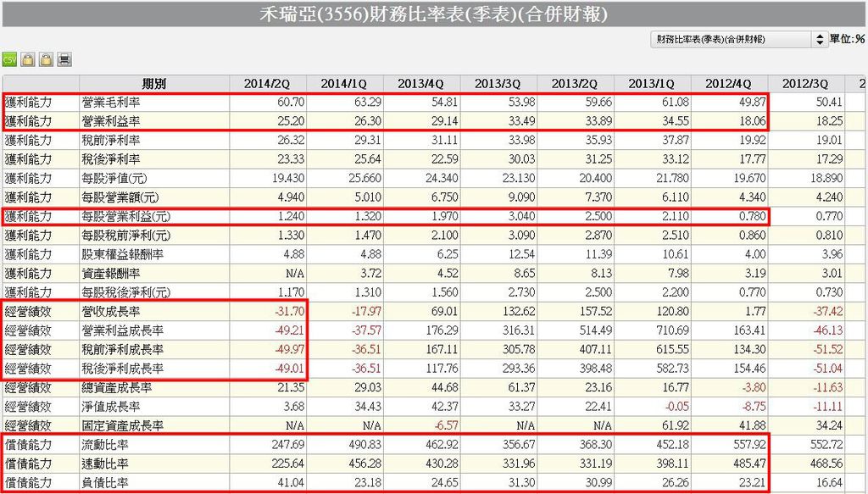The image size is (868, 494).
Task: Click the 每股營業額(元) row label
Action: (x=120, y=197)
